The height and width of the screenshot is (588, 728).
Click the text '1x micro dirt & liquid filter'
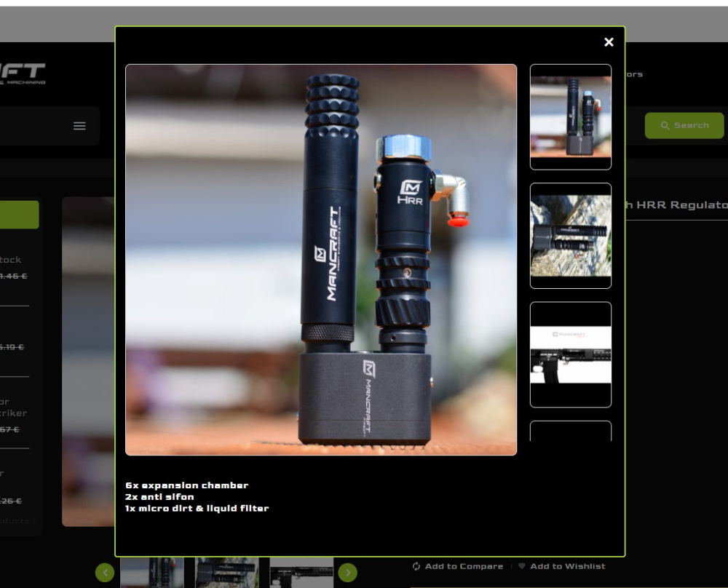click(x=197, y=509)
